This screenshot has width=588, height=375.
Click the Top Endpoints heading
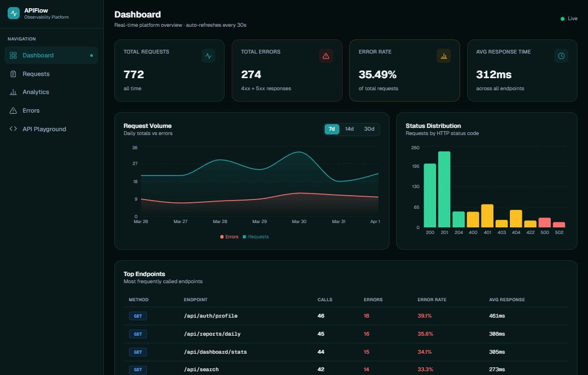(144, 274)
